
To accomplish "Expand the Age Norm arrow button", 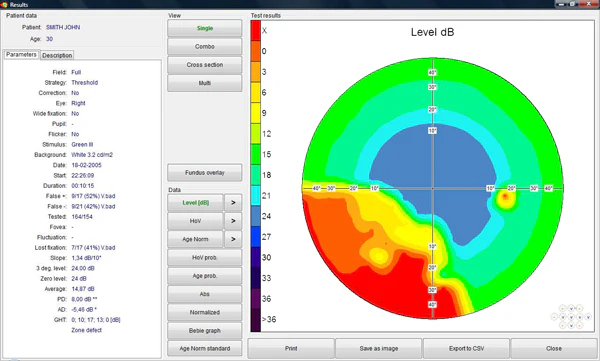I will pos(233,239).
